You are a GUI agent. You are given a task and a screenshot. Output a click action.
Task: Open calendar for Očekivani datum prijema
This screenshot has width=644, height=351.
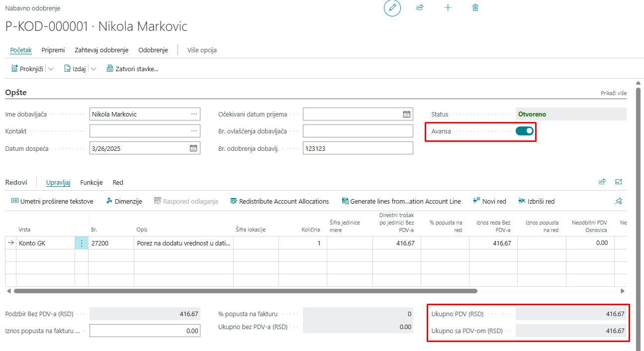click(406, 115)
